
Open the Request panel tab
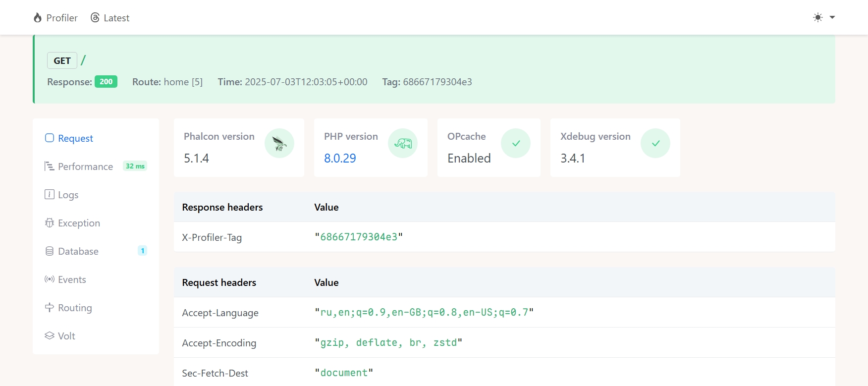point(75,138)
